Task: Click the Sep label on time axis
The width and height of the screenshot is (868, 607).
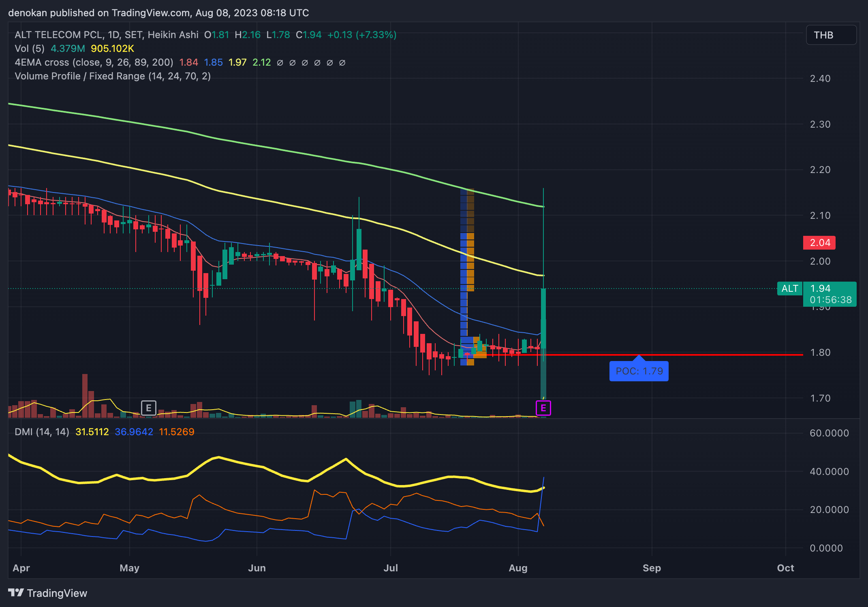Action: (x=652, y=568)
